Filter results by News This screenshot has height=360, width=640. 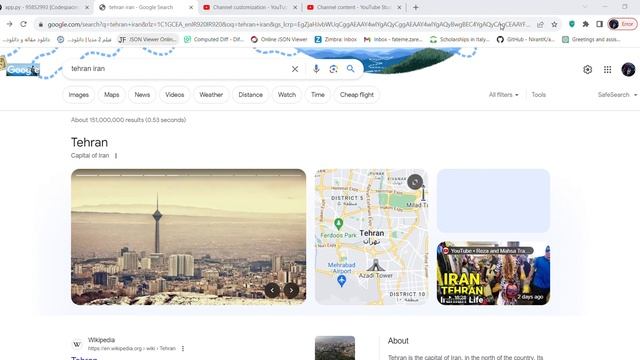[x=142, y=95]
